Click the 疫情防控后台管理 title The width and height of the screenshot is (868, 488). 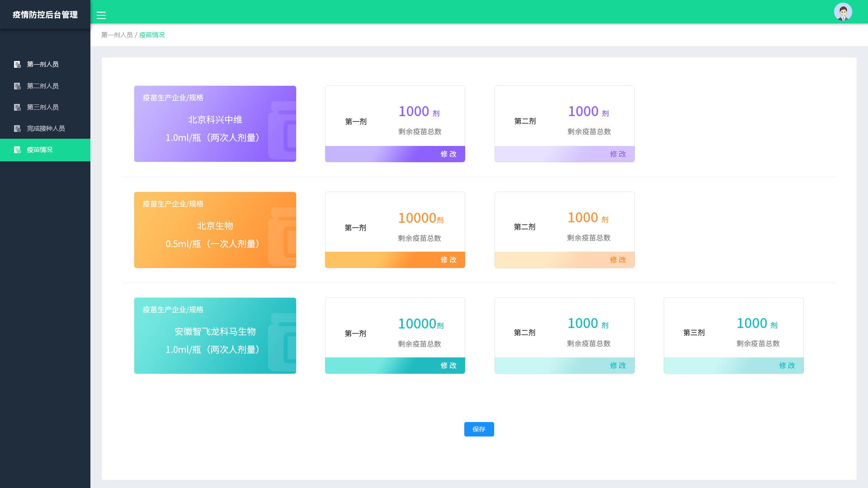click(45, 15)
